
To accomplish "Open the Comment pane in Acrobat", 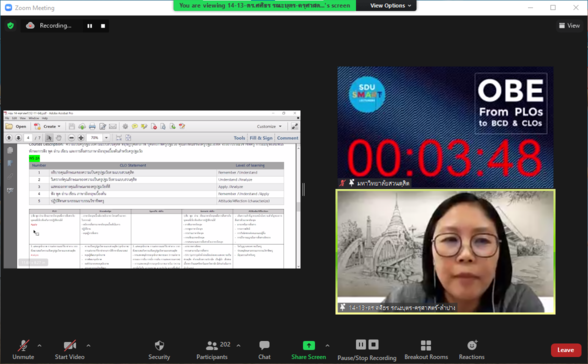I will click(288, 138).
